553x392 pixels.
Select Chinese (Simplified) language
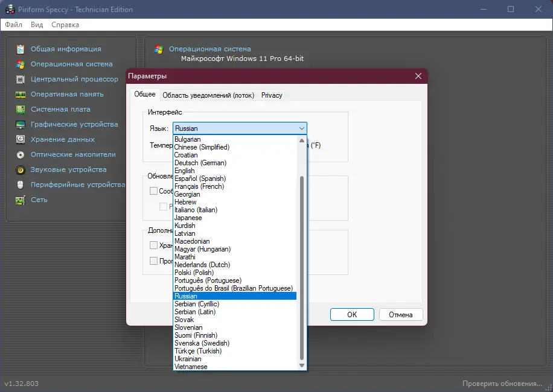(235, 147)
